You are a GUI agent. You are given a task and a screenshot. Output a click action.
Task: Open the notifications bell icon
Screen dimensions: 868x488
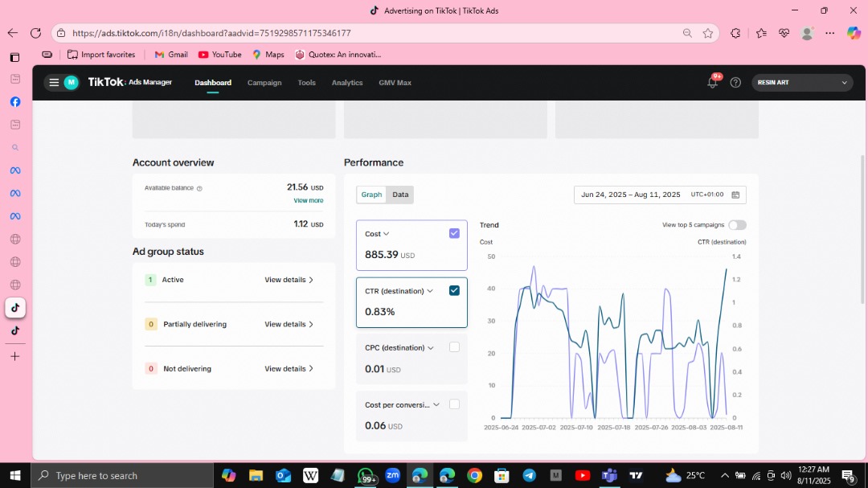point(712,82)
